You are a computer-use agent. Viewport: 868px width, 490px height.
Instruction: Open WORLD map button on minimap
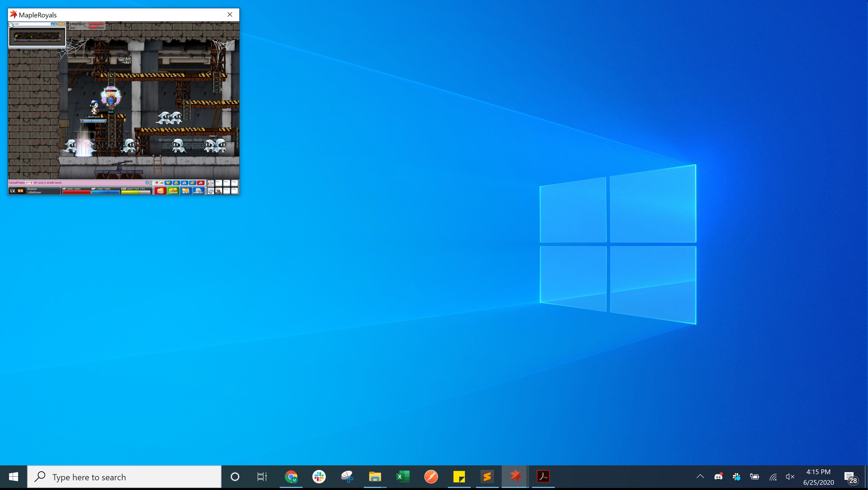61,24
